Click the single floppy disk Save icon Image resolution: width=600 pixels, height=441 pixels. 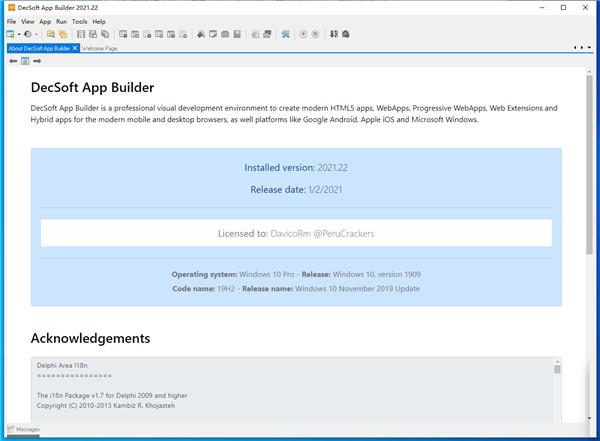(81, 34)
